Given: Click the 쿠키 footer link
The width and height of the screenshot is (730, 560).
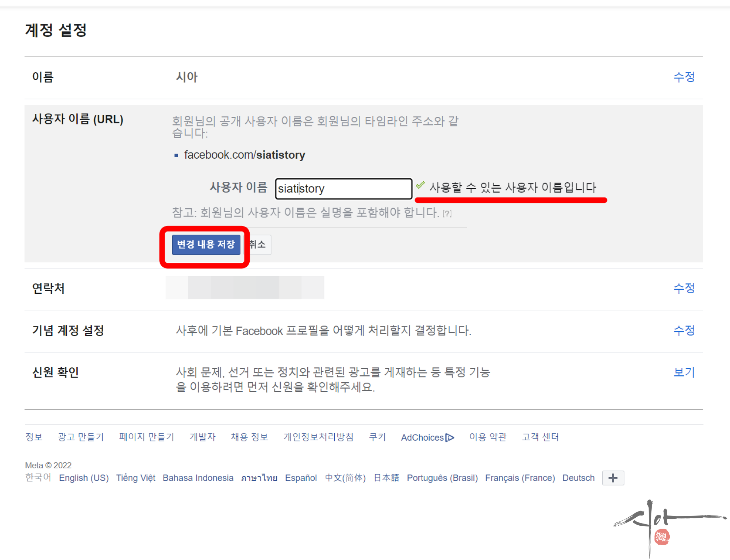Looking at the screenshot, I should point(377,437).
